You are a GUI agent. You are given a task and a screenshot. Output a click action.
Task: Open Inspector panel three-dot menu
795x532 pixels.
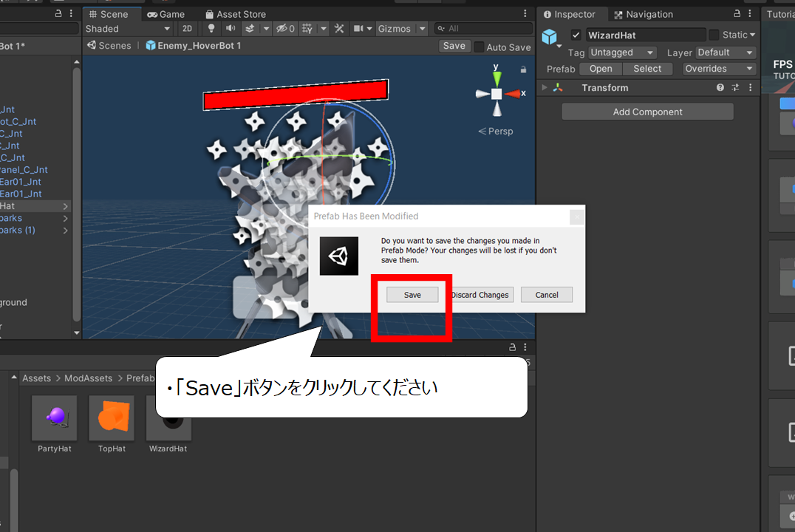[750, 14]
